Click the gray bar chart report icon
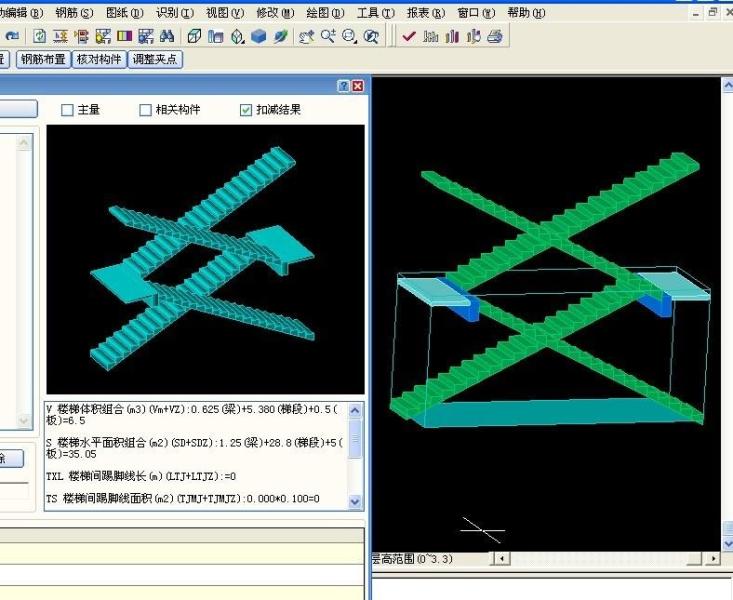 [x=431, y=36]
